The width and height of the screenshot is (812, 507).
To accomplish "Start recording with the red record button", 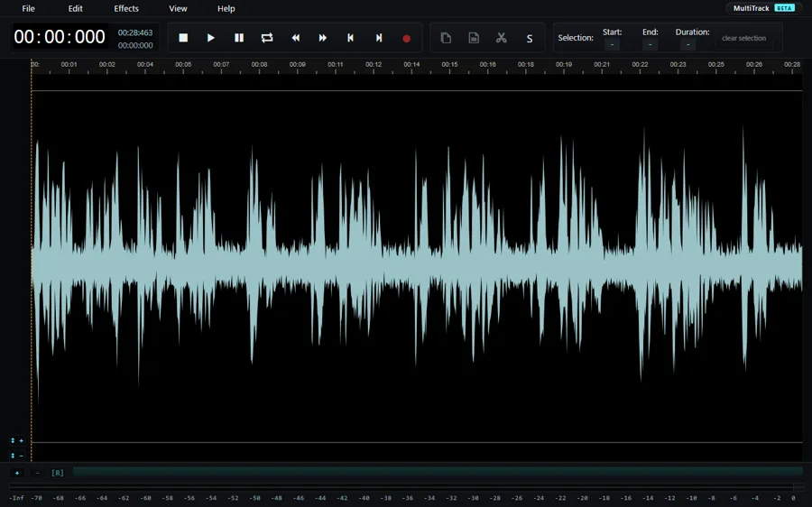I will pos(407,38).
